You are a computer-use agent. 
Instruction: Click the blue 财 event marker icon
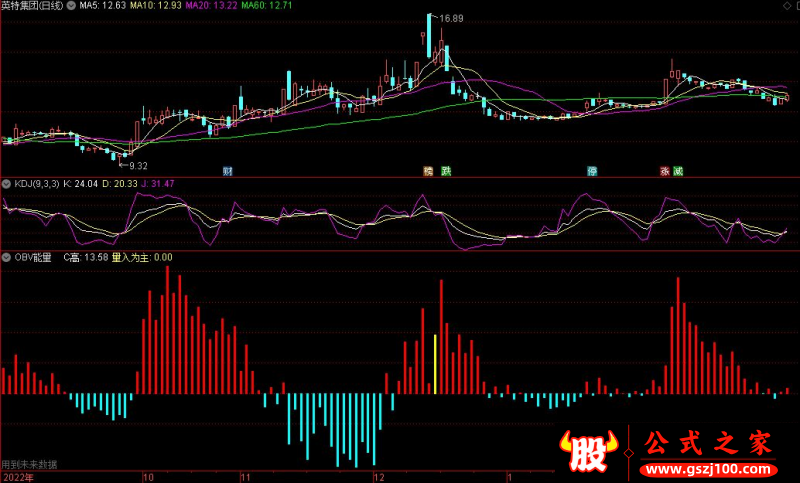point(229,171)
